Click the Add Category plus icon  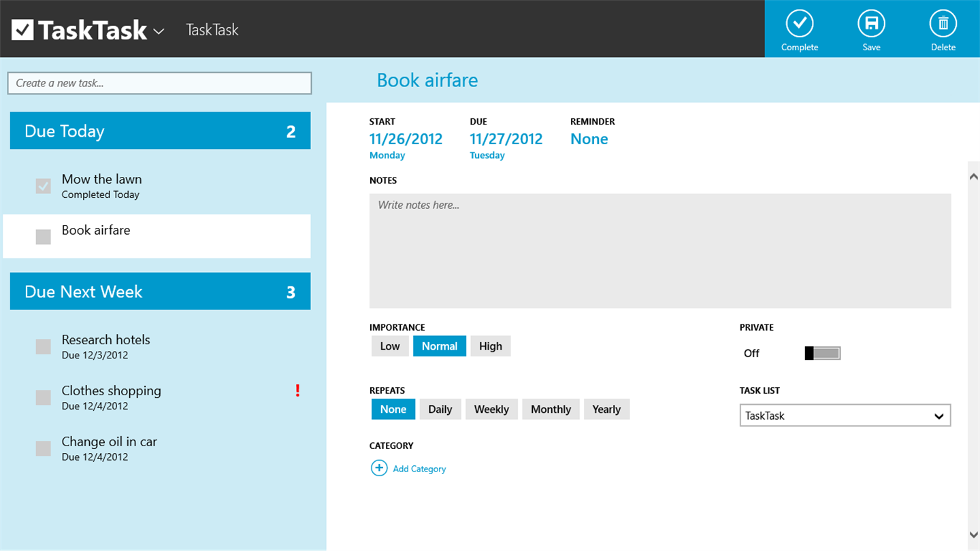[379, 468]
